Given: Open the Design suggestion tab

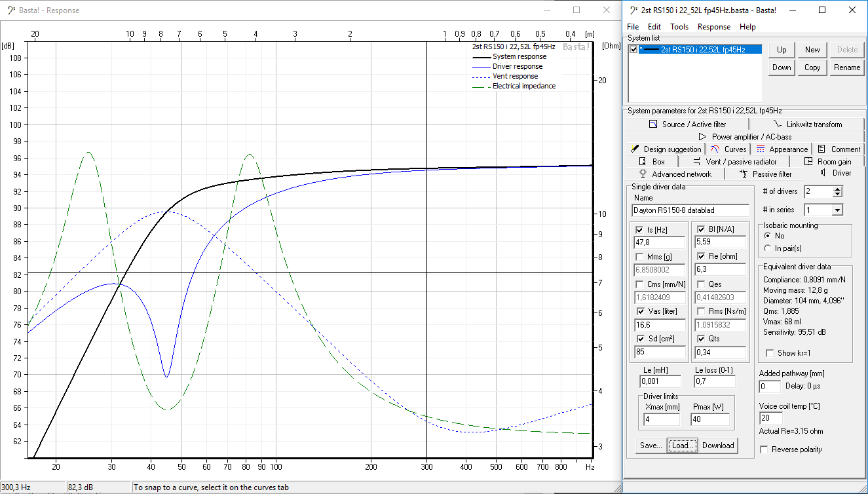Looking at the screenshot, I should pos(666,149).
